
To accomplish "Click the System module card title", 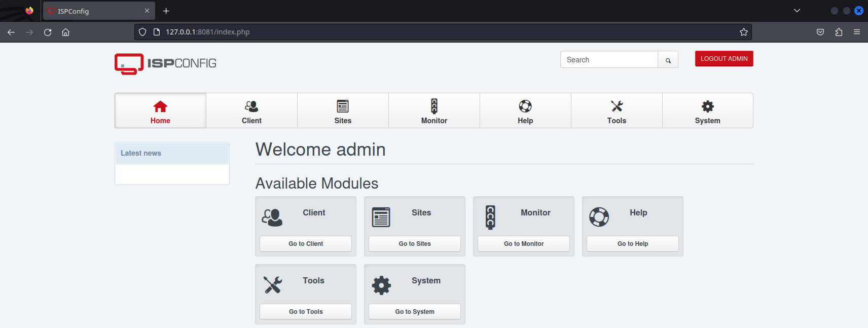I will click(426, 281).
